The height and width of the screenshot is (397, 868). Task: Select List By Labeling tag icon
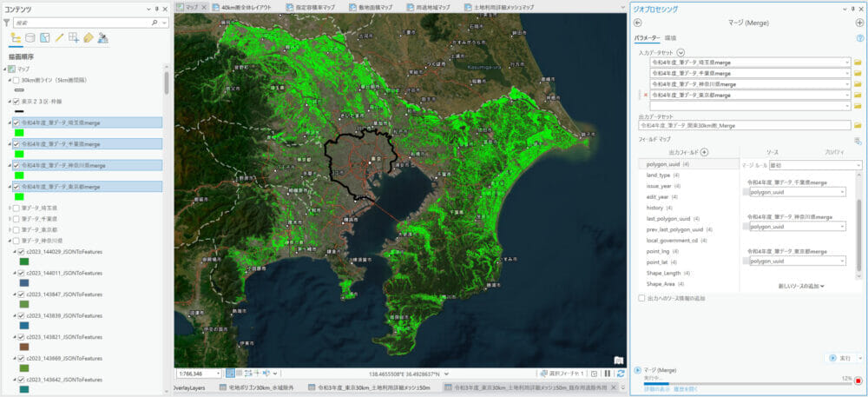(x=88, y=37)
